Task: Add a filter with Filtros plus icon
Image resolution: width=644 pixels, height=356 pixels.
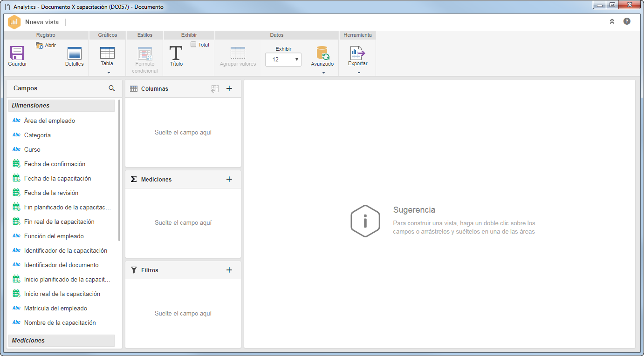Action: click(229, 270)
